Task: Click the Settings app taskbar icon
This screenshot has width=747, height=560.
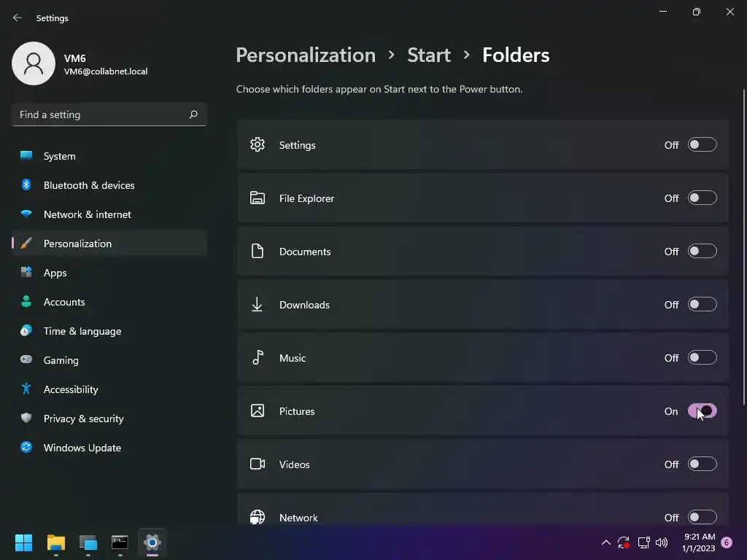Action: (152, 542)
